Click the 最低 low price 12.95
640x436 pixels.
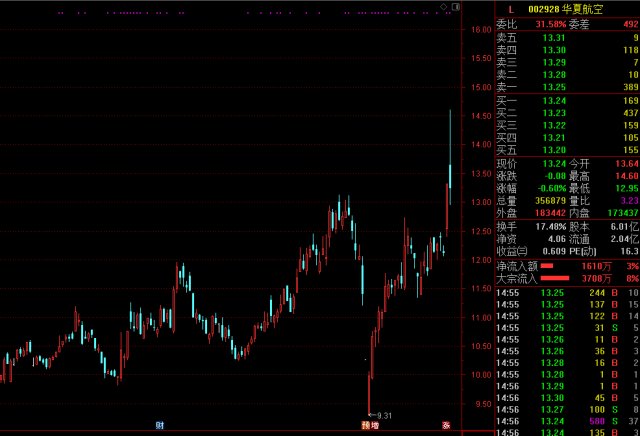(627, 188)
